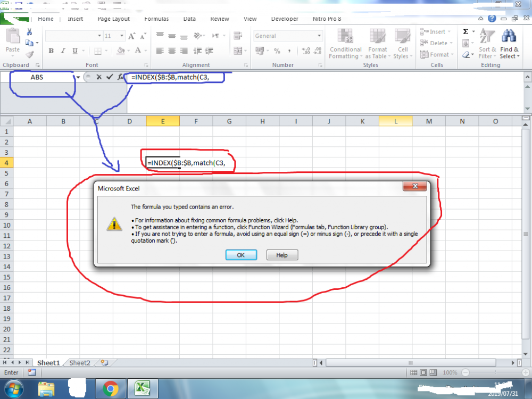The image size is (532, 399).
Task: Click the Percent Style icon
Action: [x=277, y=51]
